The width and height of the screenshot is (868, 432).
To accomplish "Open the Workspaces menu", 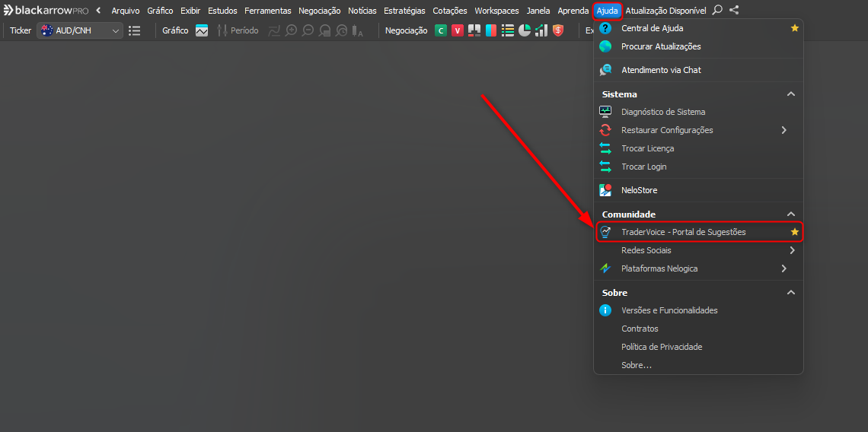I will 496,11.
